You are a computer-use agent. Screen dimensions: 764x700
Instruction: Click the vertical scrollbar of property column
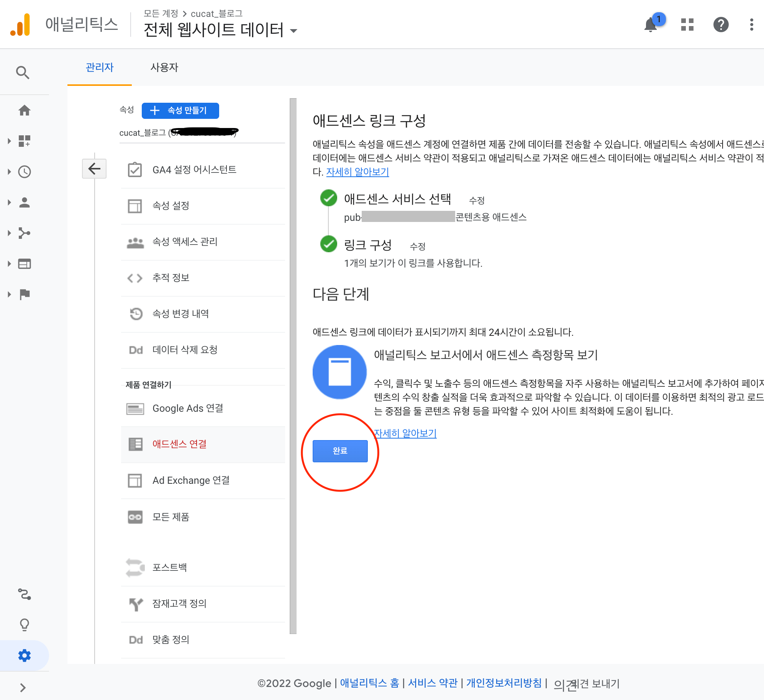(293, 366)
